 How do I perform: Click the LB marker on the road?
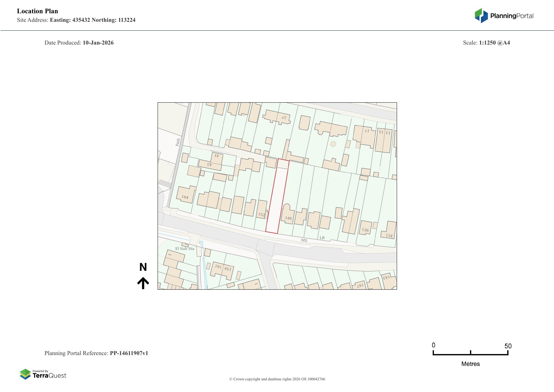(x=322, y=238)
